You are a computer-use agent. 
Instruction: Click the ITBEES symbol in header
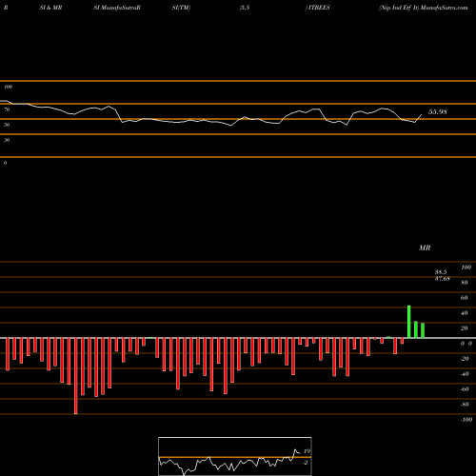point(319,8)
